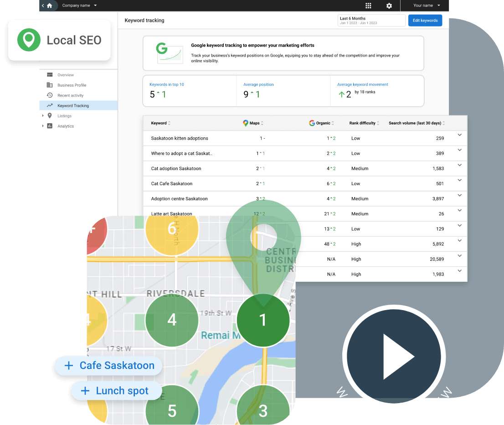Go to Overview in sidebar
Screen dimensions: 504x425
tap(66, 75)
